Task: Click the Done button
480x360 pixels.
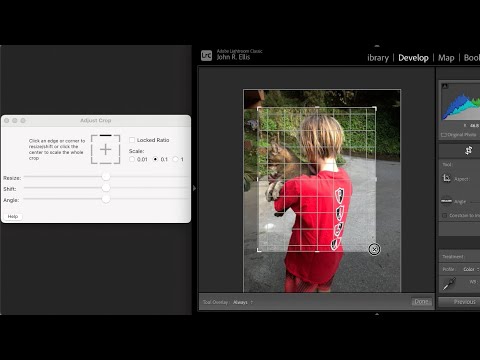Action: (421, 302)
